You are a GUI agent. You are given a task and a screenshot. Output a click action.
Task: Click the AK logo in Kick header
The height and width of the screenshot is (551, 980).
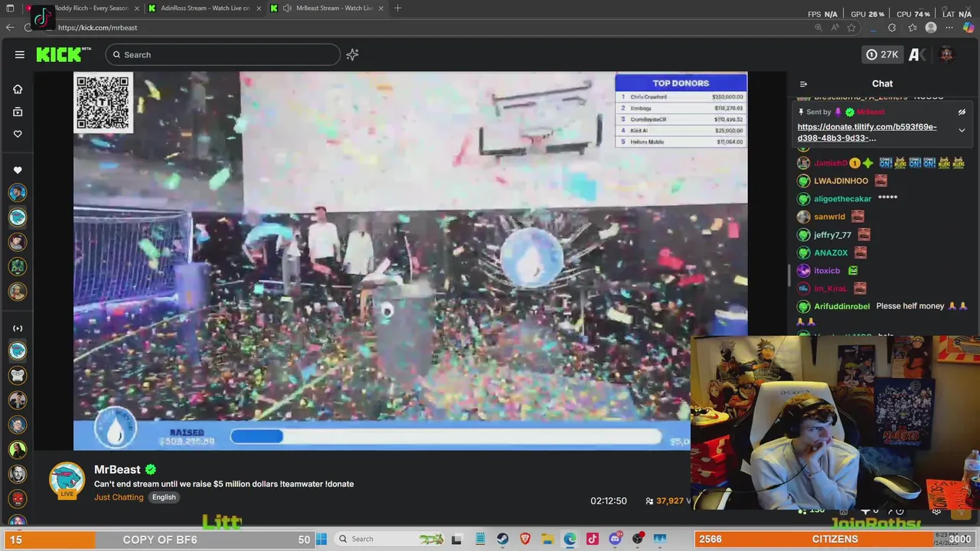(916, 54)
